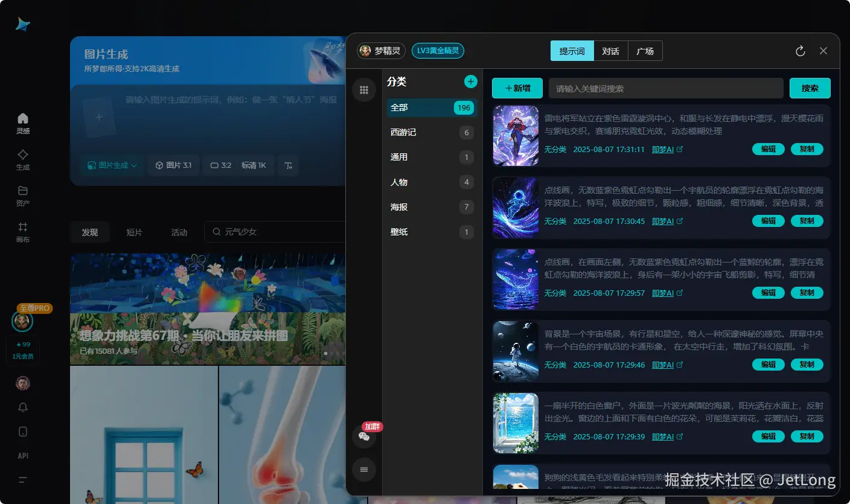
Task: Open the 即梦AI external link
Action: (664, 149)
